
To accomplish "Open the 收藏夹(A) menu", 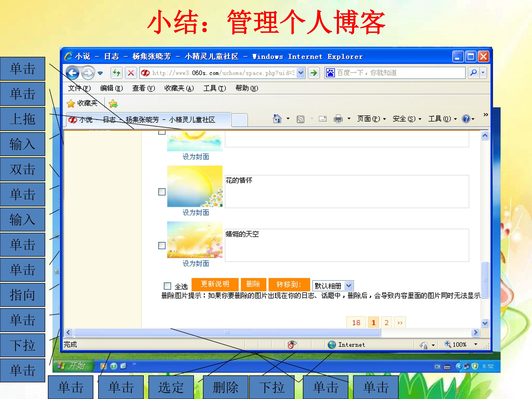I will 179,88.
